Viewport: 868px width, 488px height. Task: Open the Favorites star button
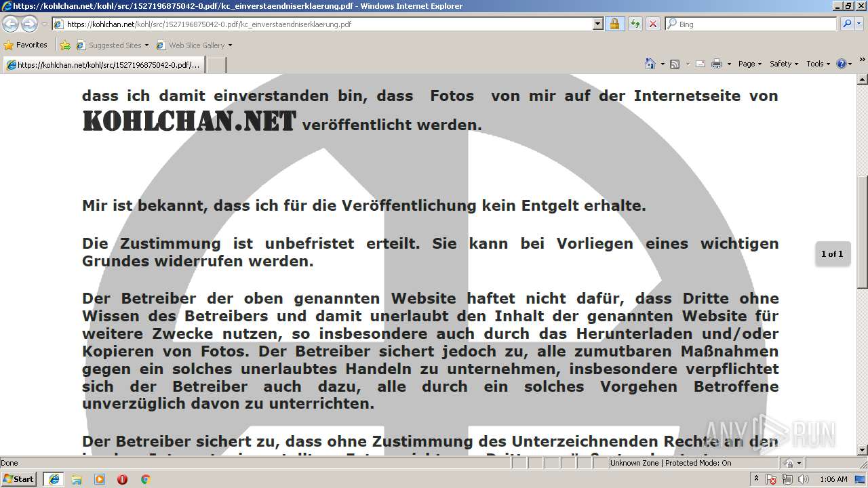point(9,45)
